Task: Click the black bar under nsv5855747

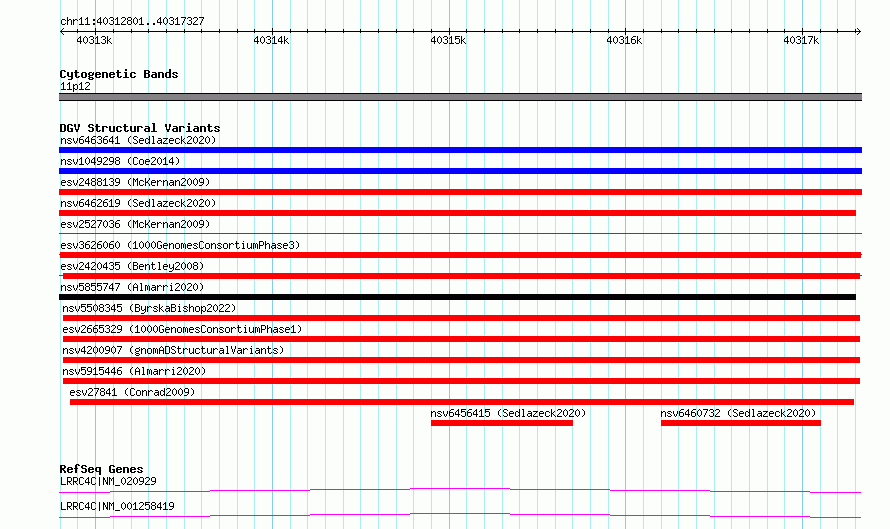Action: (457, 297)
